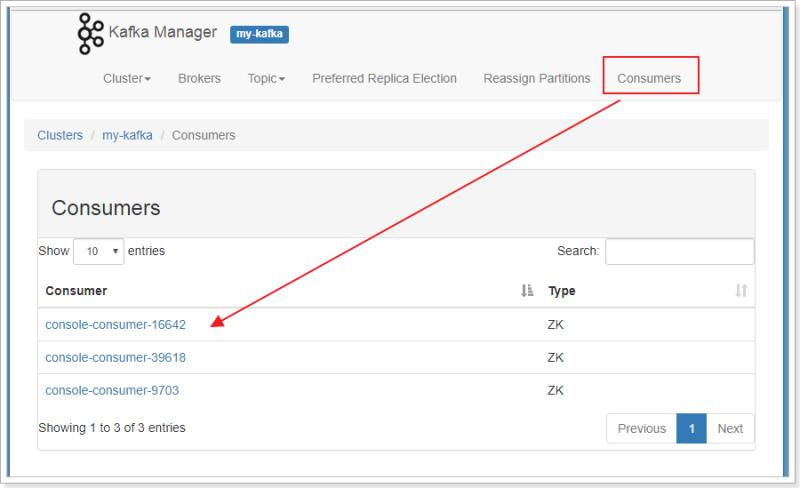Click the Previous pagination button
Viewport: 800px width, 488px height.
pos(641,428)
